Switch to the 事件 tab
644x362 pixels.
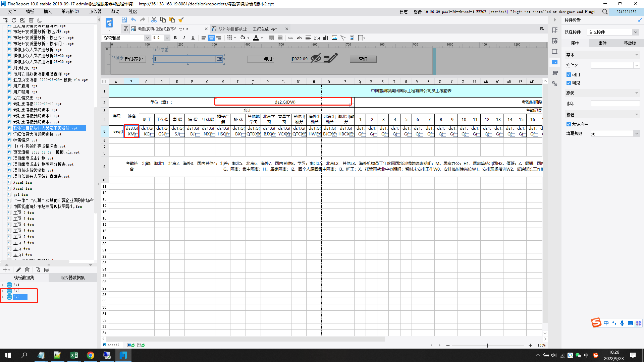tap(602, 43)
